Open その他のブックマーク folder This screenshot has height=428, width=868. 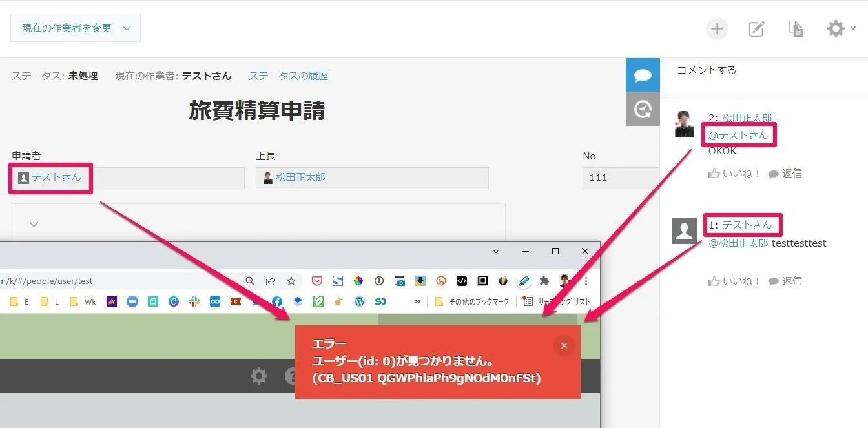click(x=472, y=301)
